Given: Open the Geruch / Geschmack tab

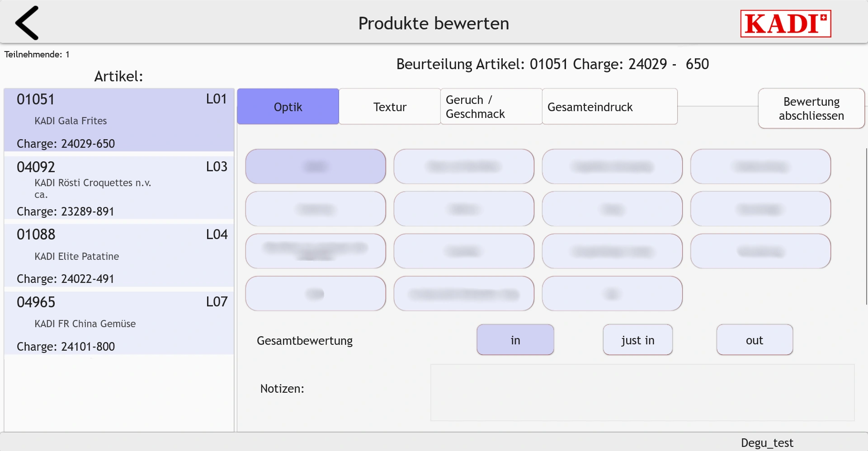Looking at the screenshot, I should pos(491,107).
